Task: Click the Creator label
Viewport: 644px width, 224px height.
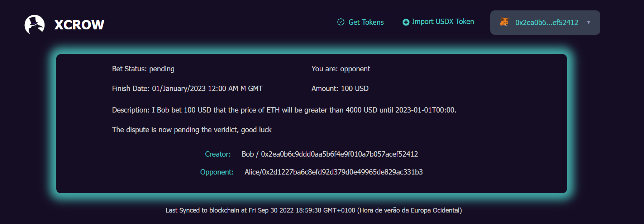Action: pyautogui.click(x=218, y=154)
